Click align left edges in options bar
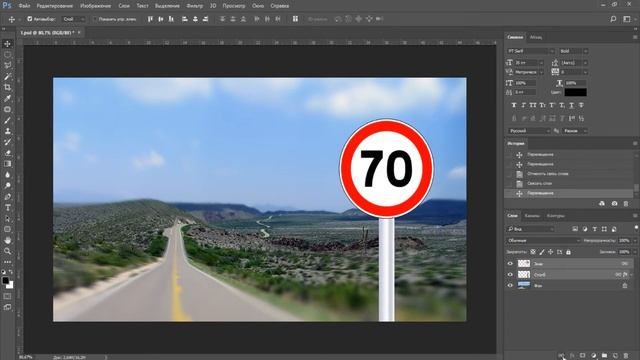This screenshot has width=640, height=360. point(184,19)
